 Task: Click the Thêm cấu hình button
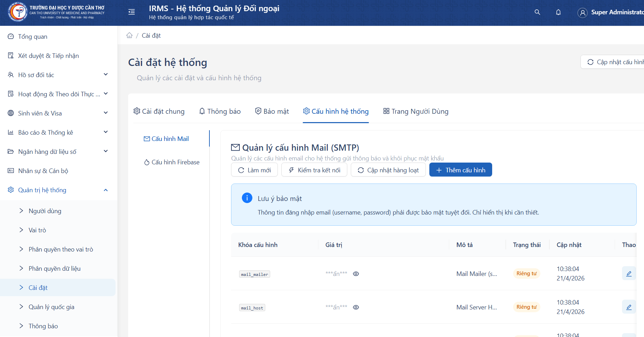click(x=460, y=170)
